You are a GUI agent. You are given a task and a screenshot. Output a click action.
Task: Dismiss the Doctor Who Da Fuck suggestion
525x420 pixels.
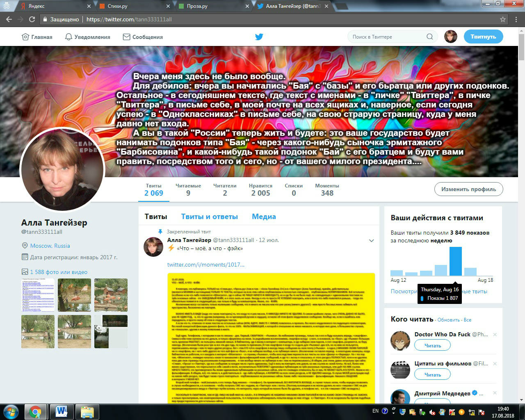tap(495, 335)
